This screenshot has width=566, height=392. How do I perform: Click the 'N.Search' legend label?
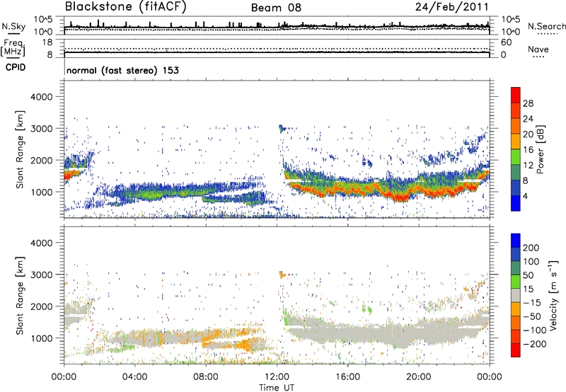(x=546, y=26)
